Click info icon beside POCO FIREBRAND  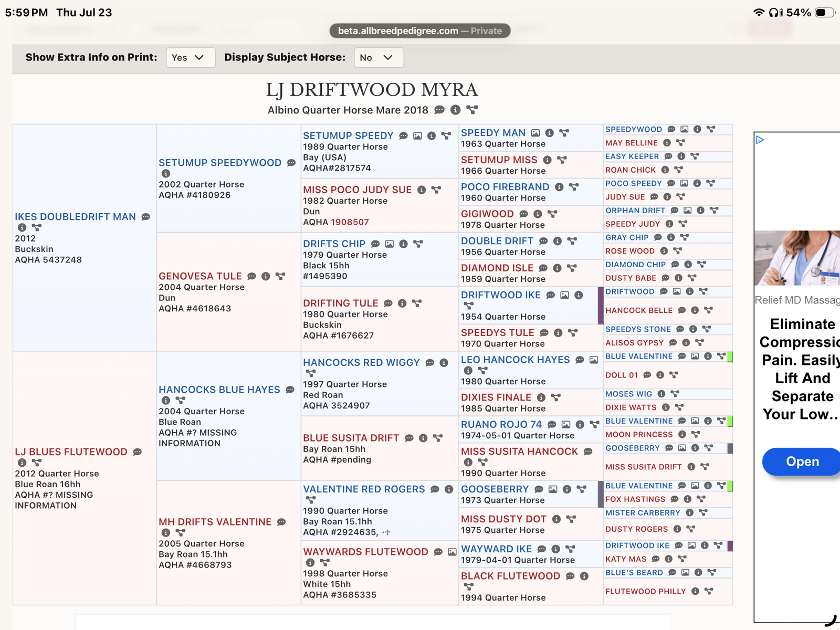point(559,187)
